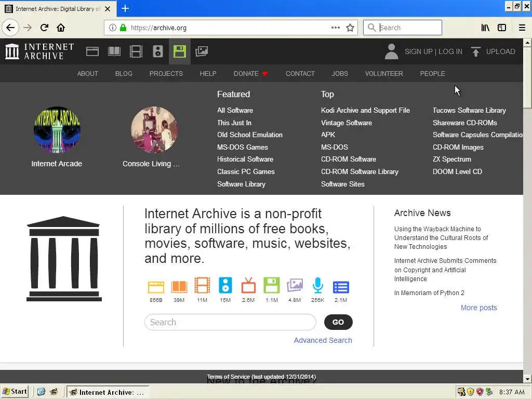Click the green padlock in address bar

click(123, 28)
